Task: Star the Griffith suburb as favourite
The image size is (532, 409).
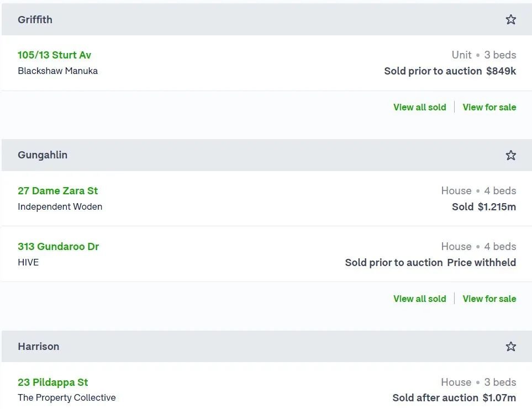Action: point(510,20)
